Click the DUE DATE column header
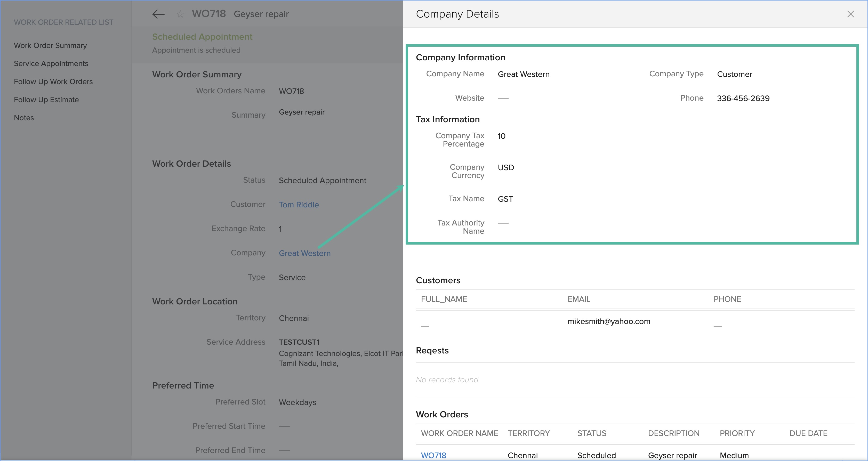The width and height of the screenshot is (868, 461). point(808,433)
